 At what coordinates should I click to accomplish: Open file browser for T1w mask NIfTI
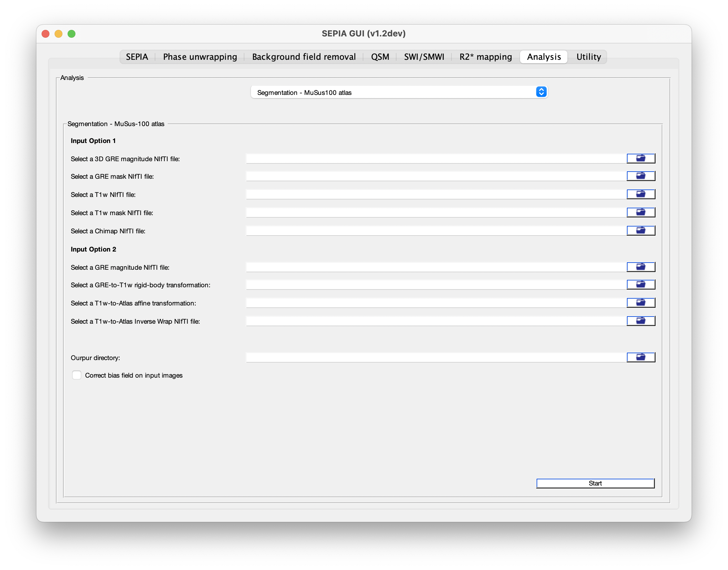641,212
